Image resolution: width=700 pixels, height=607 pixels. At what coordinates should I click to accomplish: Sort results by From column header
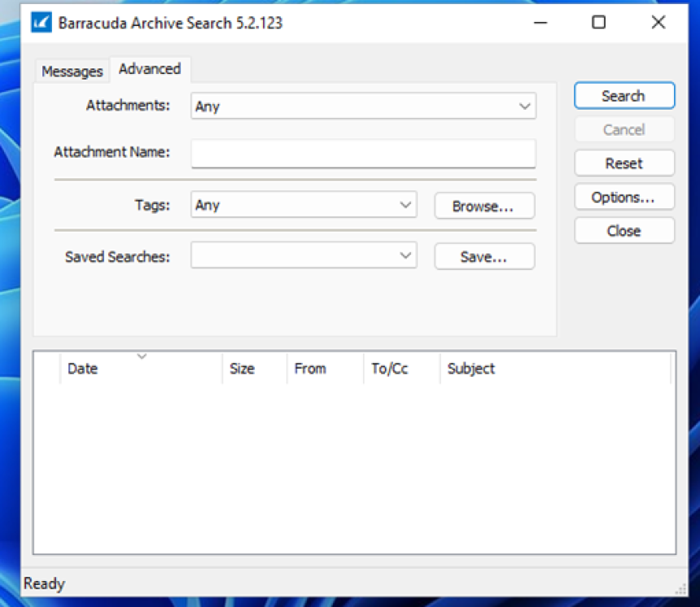(x=326, y=369)
